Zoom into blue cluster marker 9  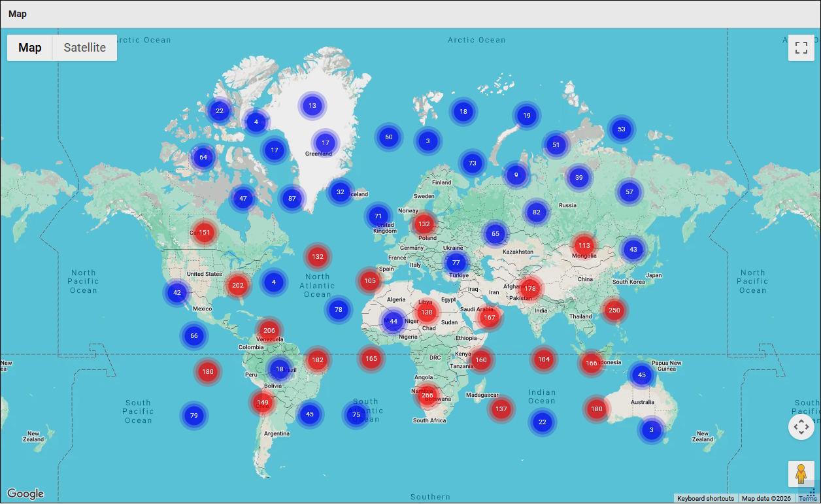point(516,175)
